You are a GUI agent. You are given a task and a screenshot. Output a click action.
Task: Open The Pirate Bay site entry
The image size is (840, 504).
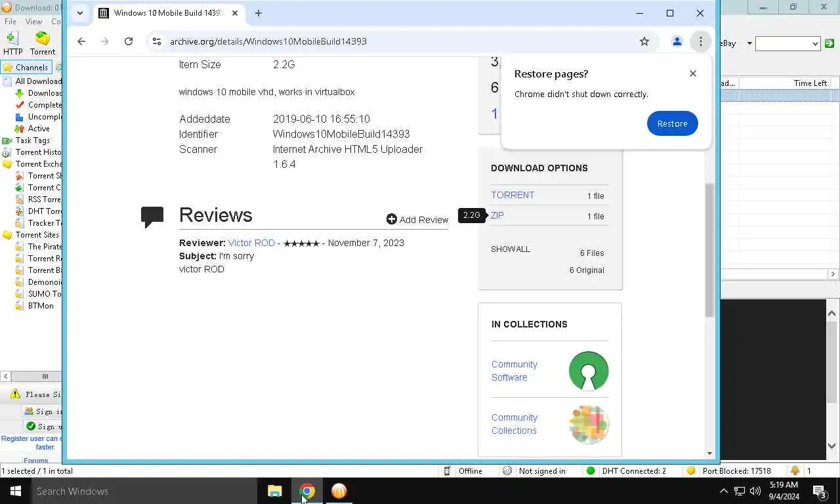[x=45, y=247]
